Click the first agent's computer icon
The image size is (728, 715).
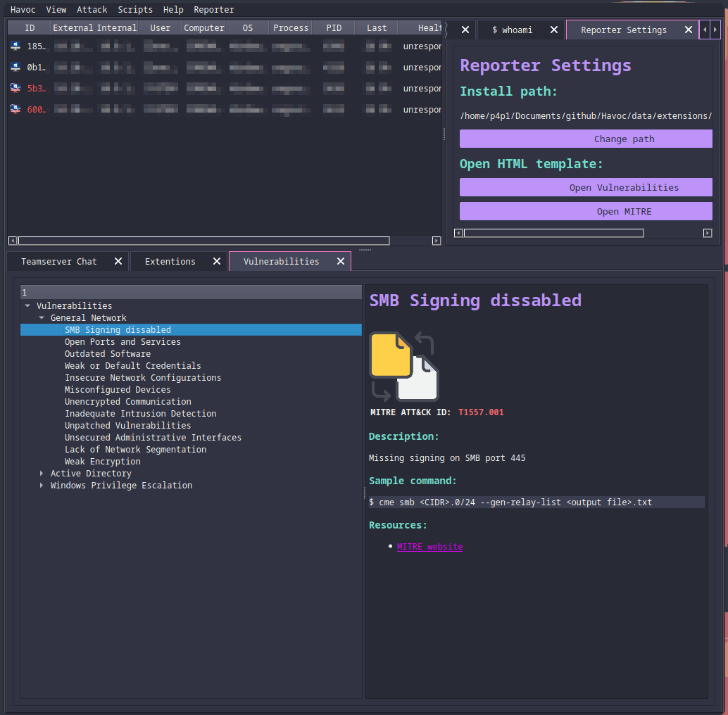coord(15,46)
